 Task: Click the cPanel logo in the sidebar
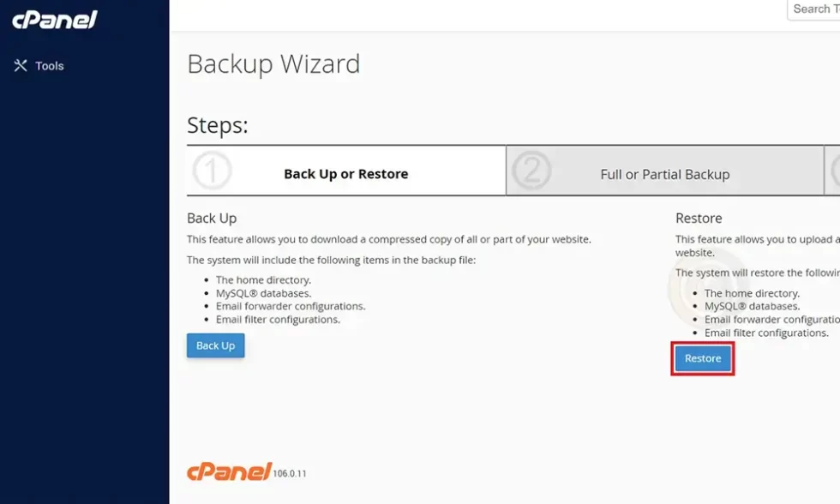[x=55, y=20]
